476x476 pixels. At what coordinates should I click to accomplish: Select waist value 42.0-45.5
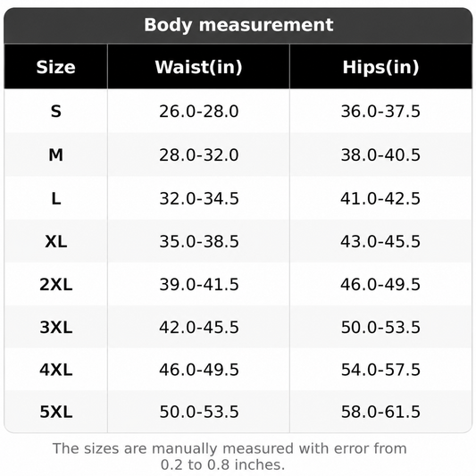click(199, 328)
